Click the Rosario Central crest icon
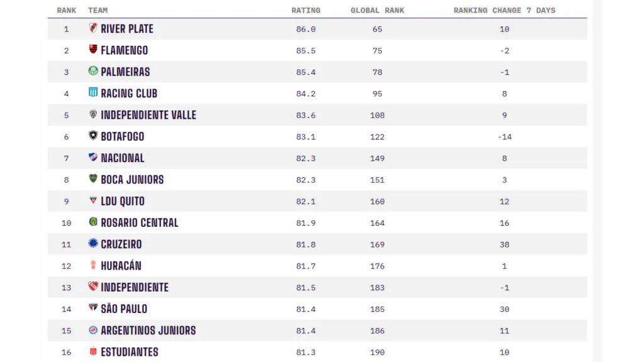Viewport: 644px width, 362px height. (x=93, y=222)
